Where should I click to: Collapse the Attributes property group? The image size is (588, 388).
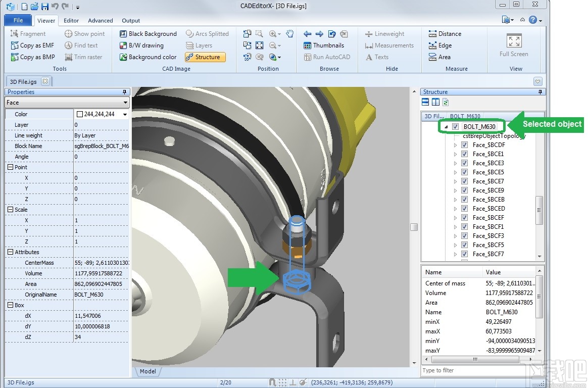(x=11, y=252)
